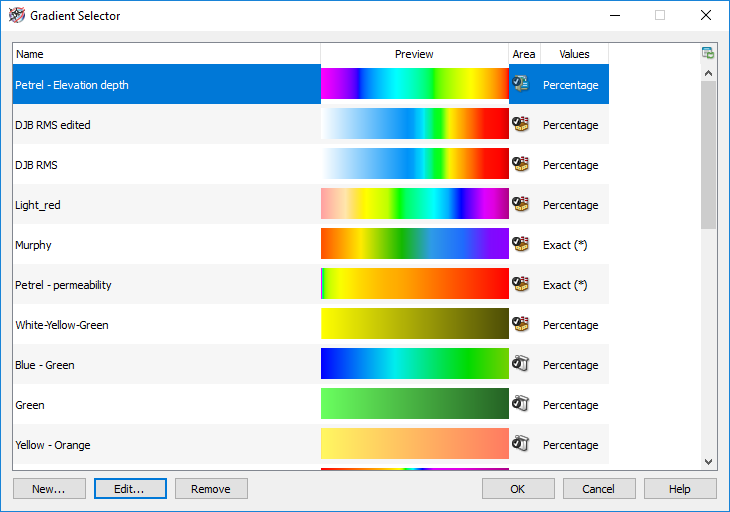Image resolution: width=730 pixels, height=512 pixels.
Task: Confirm selection with the OK button
Action: click(x=518, y=489)
